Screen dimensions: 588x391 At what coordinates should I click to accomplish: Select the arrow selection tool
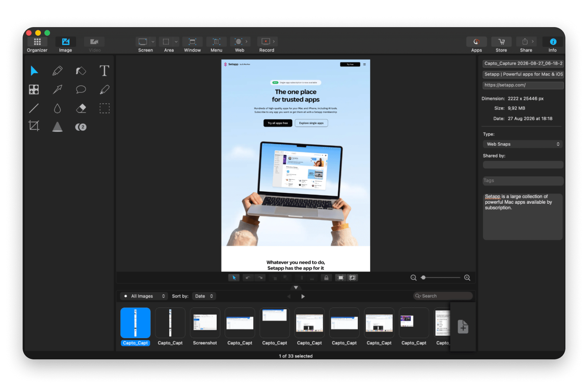34,70
